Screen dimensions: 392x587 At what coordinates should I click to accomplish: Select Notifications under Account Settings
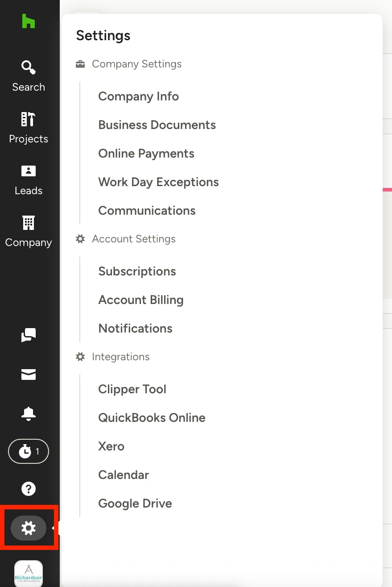click(x=135, y=329)
